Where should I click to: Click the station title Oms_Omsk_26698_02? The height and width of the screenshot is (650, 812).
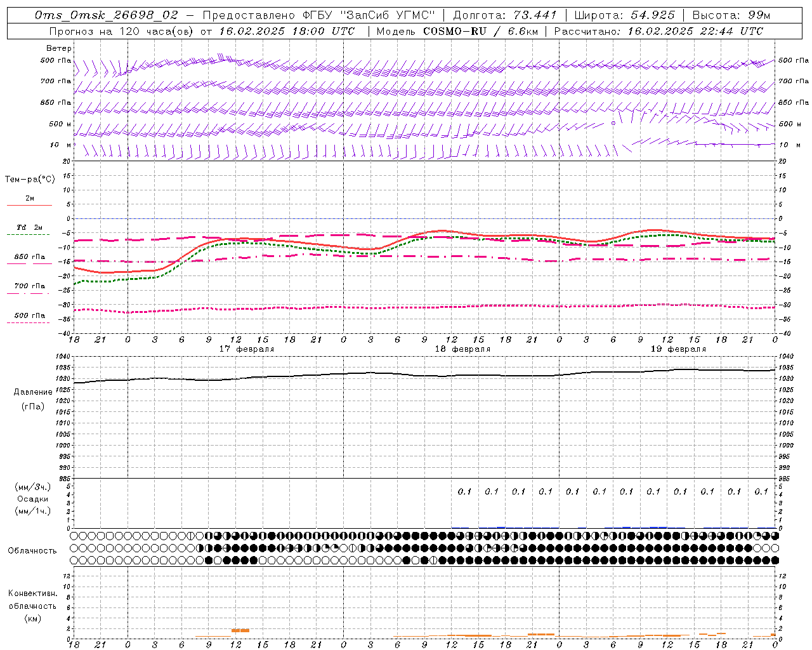pyautogui.click(x=107, y=15)
